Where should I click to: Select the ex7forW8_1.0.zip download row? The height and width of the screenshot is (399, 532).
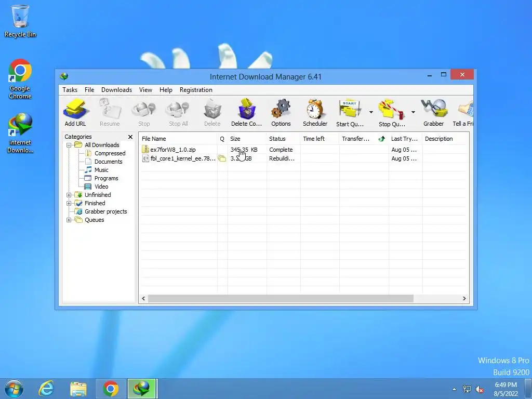[304, 150]
